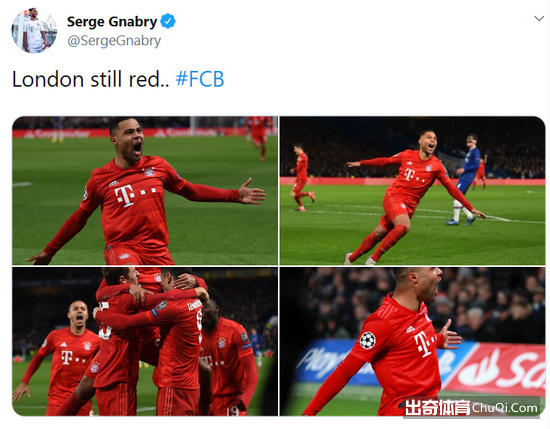Open top-left photo of player with open arms

[145, 190]
